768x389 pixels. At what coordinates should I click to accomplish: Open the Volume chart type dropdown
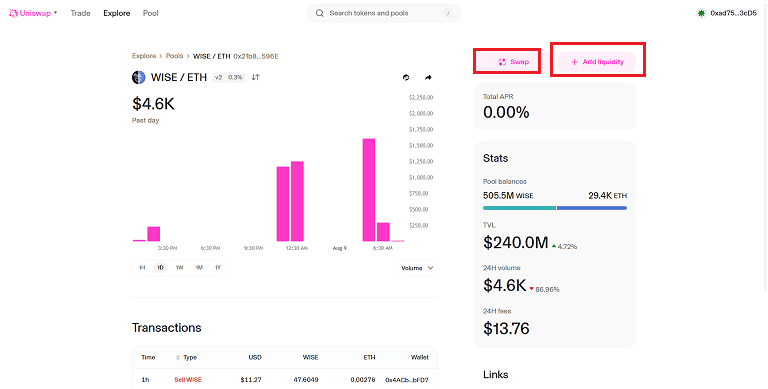416,268
